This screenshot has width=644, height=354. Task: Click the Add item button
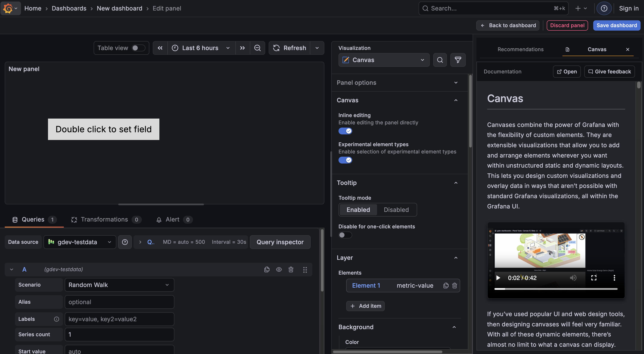coord(365,306)
